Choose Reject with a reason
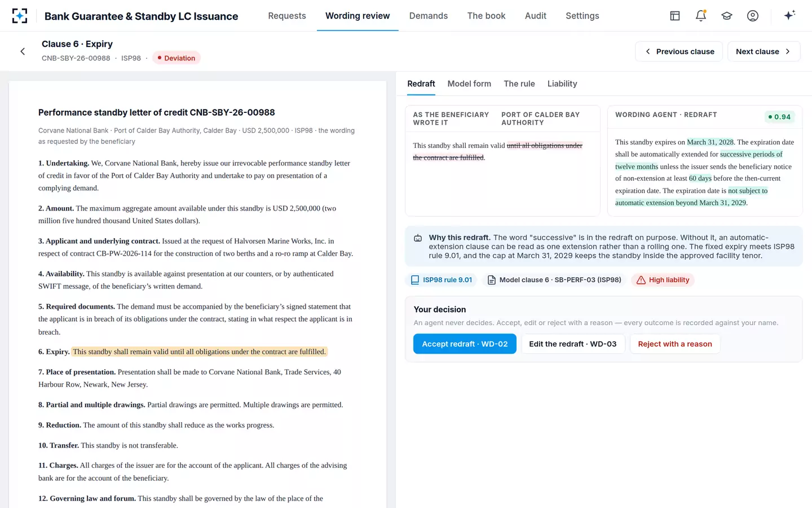Viewport: 812px width, 508px height. pyautogui.click(x=675, y=344)
